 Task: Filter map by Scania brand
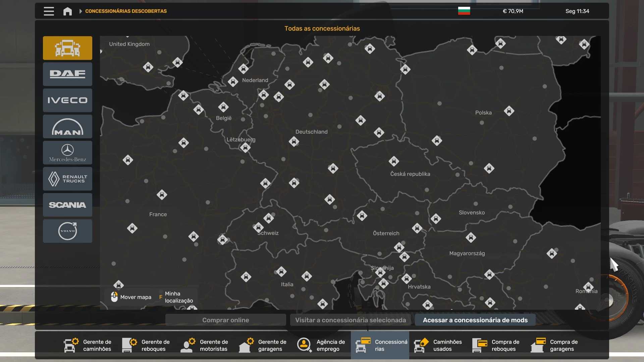coord(67,205)
